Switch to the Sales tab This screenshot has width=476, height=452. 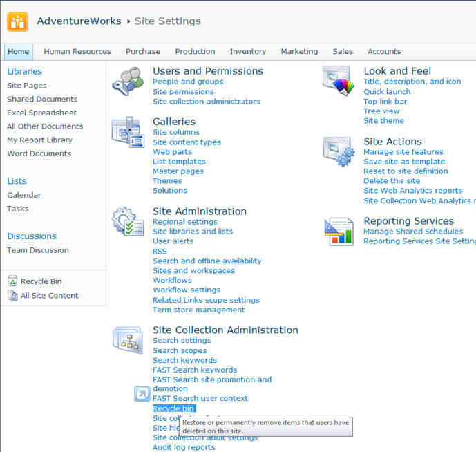pos(343,51)
